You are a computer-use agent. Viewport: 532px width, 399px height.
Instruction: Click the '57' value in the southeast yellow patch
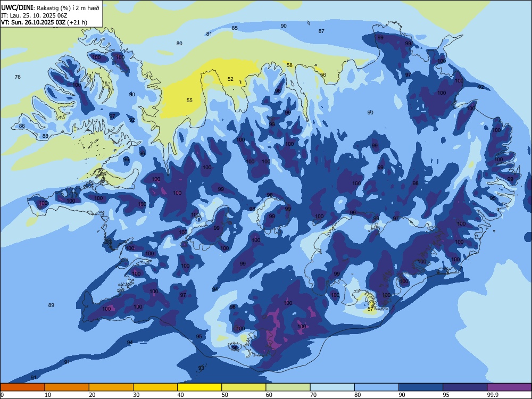[370, 309]
